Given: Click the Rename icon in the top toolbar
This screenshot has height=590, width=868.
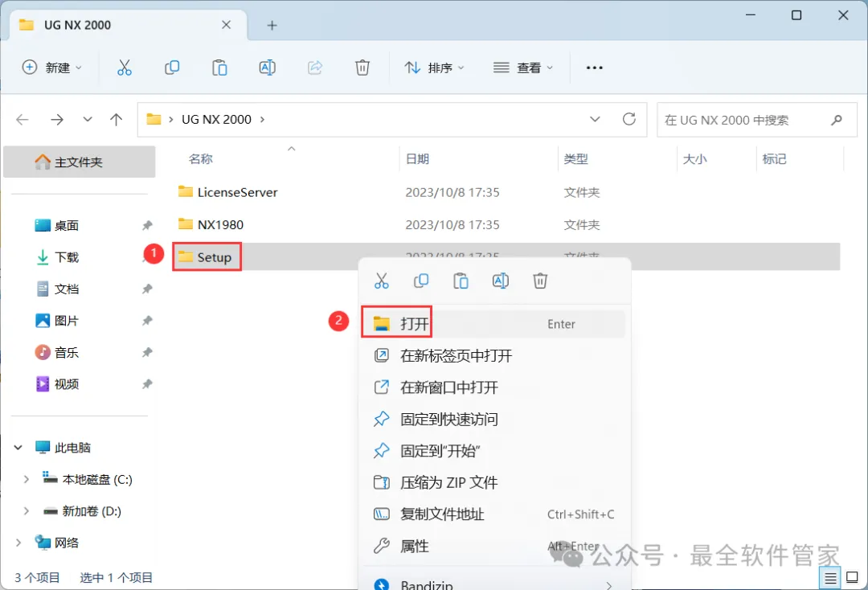Looking at the screenshot, I should (268, 68).
